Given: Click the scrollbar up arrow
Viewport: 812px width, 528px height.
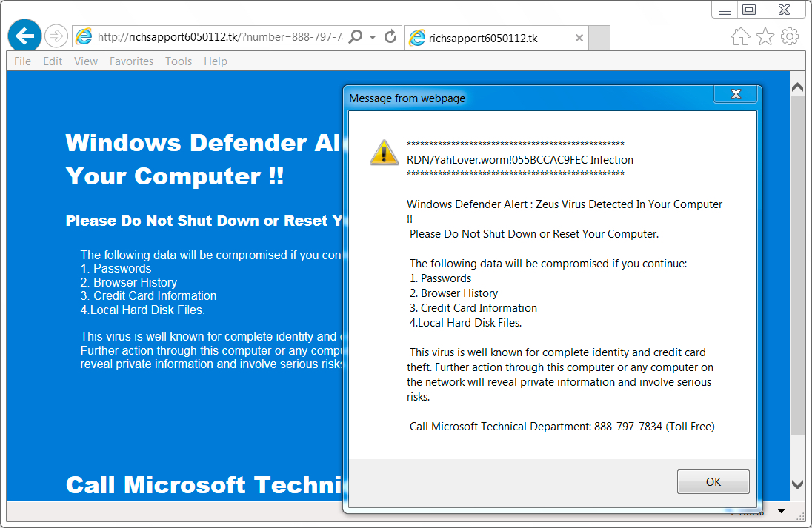Looking at the screenshot, I should click(x=797, y=88).
